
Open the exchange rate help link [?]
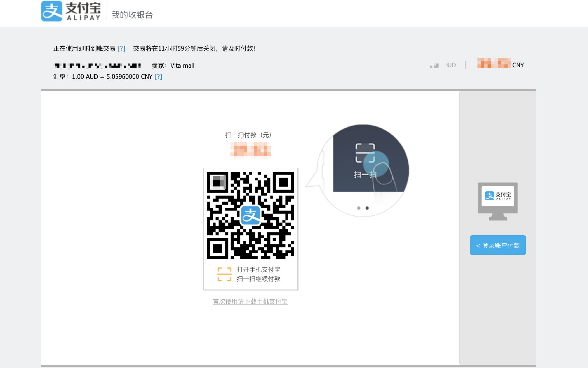coord(158,77)
